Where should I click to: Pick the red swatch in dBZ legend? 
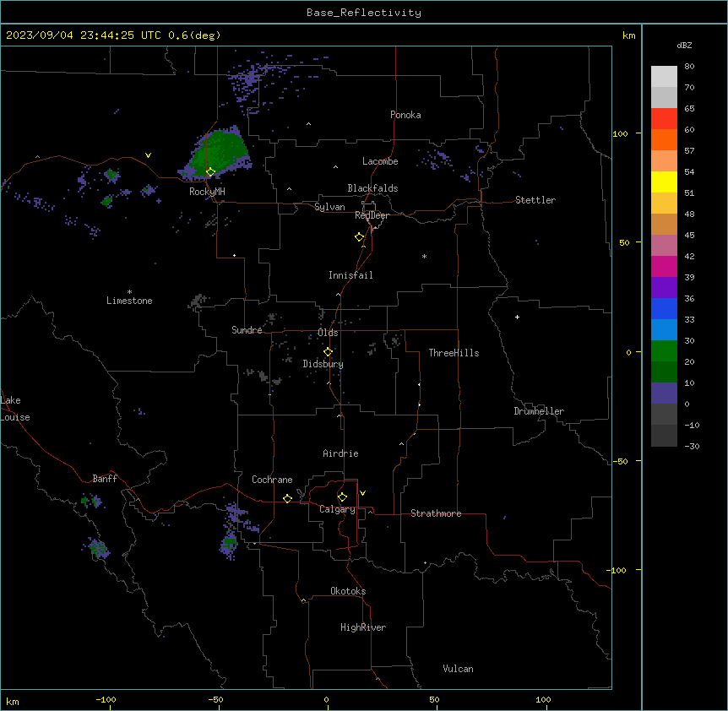click(x=664, y=118)
